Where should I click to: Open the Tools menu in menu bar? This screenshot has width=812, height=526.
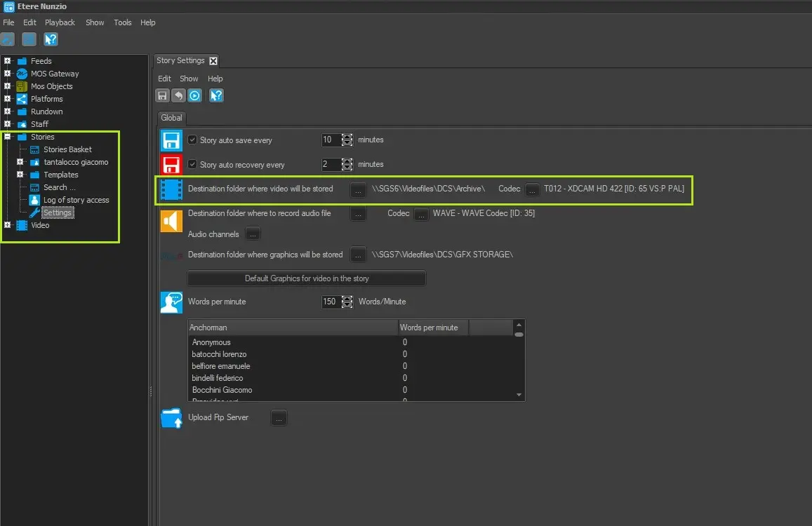click(123, 22)
